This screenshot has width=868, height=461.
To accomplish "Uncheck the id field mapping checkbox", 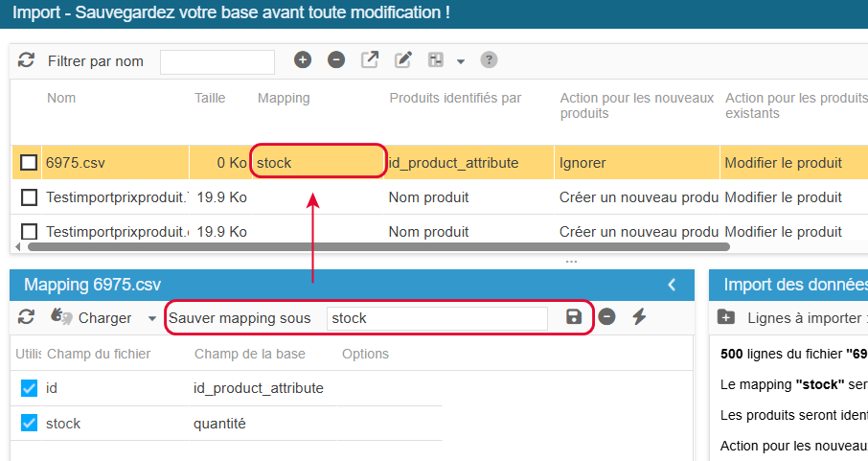I will tap(29, 388).
